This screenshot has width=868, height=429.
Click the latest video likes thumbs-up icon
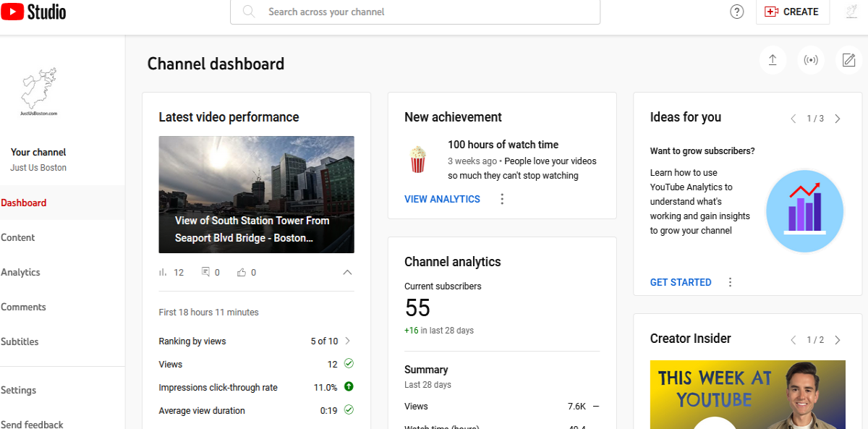pyautogui.click(x=242, y=273)
